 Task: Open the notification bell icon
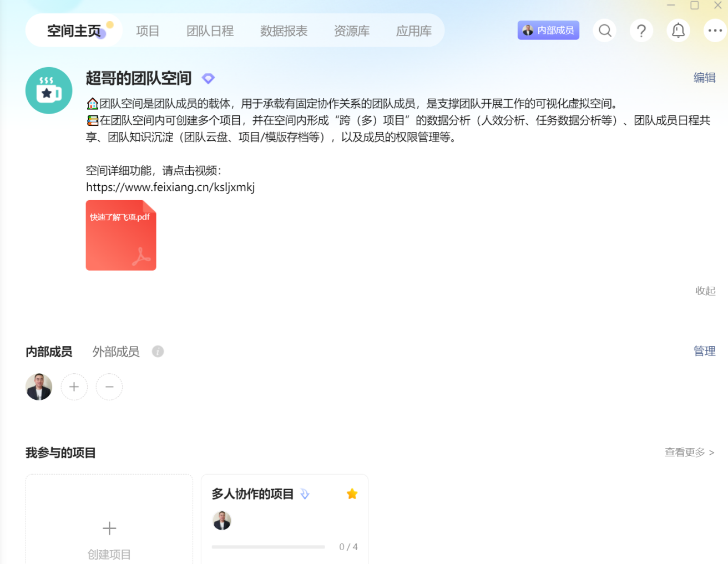[678, 31]
